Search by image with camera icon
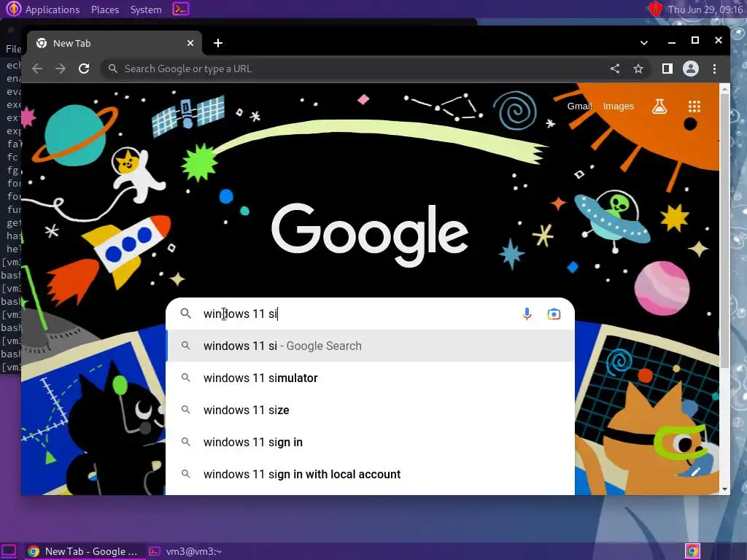747x560 pixels. pos(554,314)
